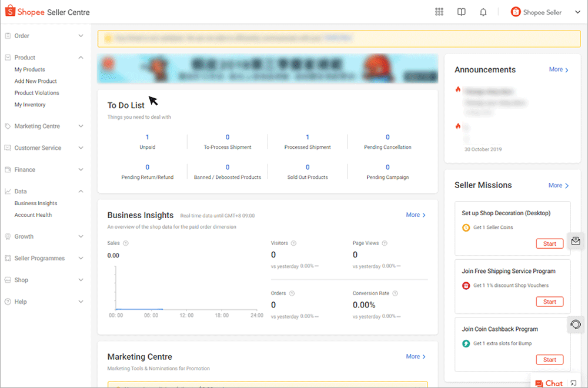Click the promotional banner image
Viewport: 588px width, 388px height.
(268, 68)
